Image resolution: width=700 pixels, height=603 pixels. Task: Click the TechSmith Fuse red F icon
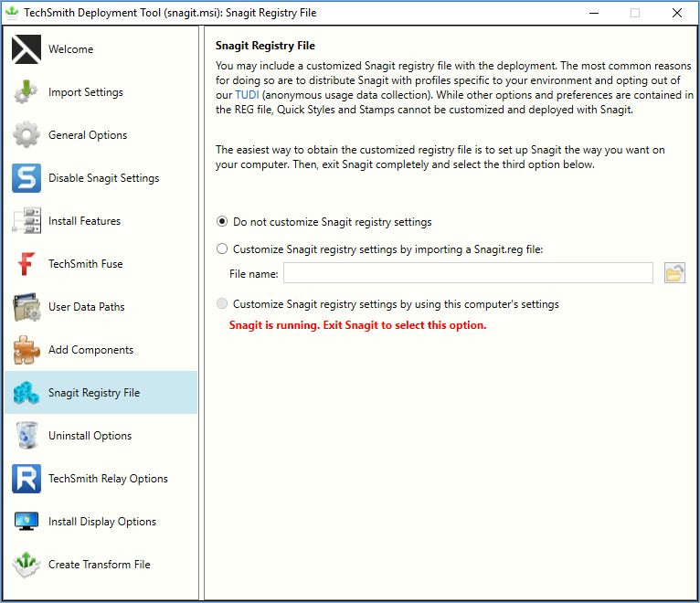point(27,263)
